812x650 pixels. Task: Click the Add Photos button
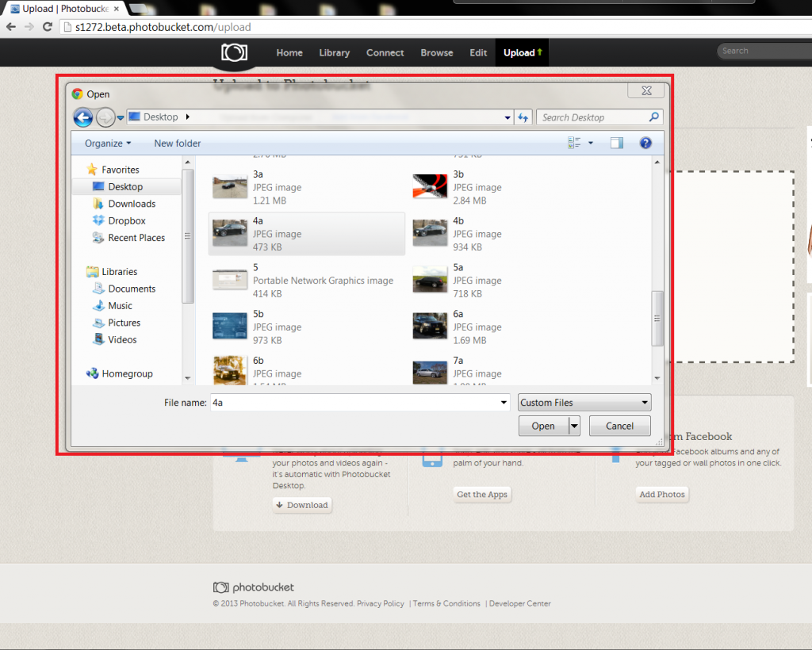point(662,494)
